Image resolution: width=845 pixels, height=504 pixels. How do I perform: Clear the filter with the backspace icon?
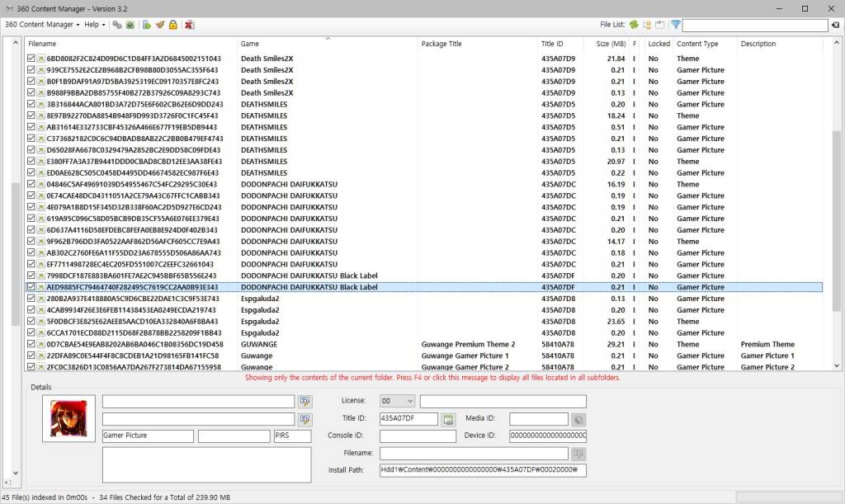[835, 25]
